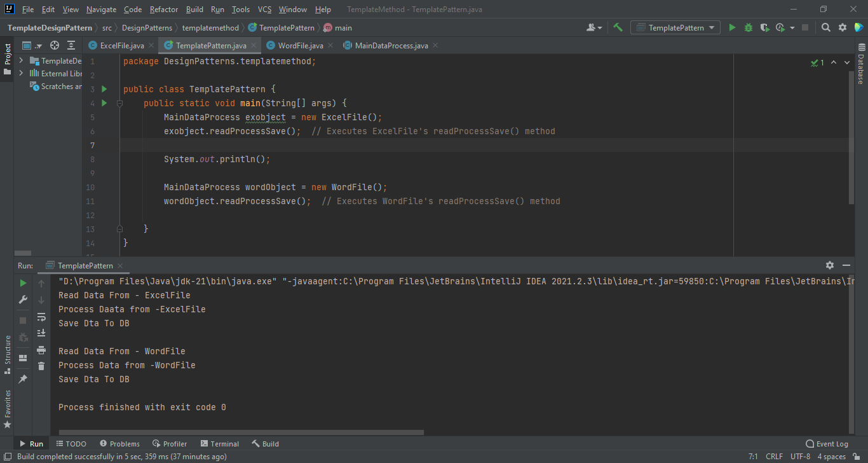
Task: Toggle the Project tool window stripe button
Action: (x=7, y=59)
